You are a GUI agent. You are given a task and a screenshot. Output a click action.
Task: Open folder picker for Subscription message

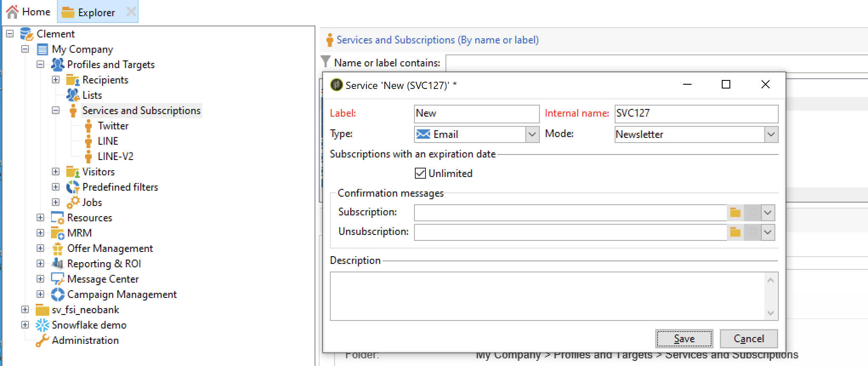tap(735, 212)
